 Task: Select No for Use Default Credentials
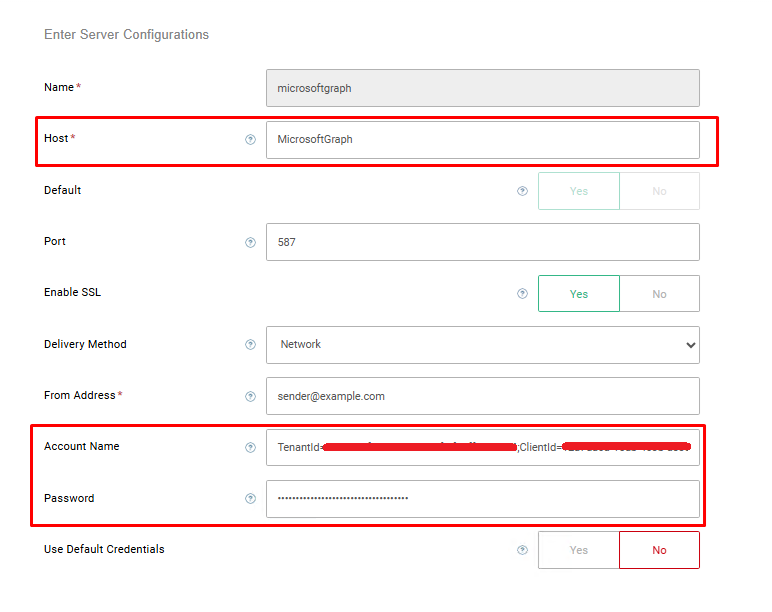tap(659, 550)
